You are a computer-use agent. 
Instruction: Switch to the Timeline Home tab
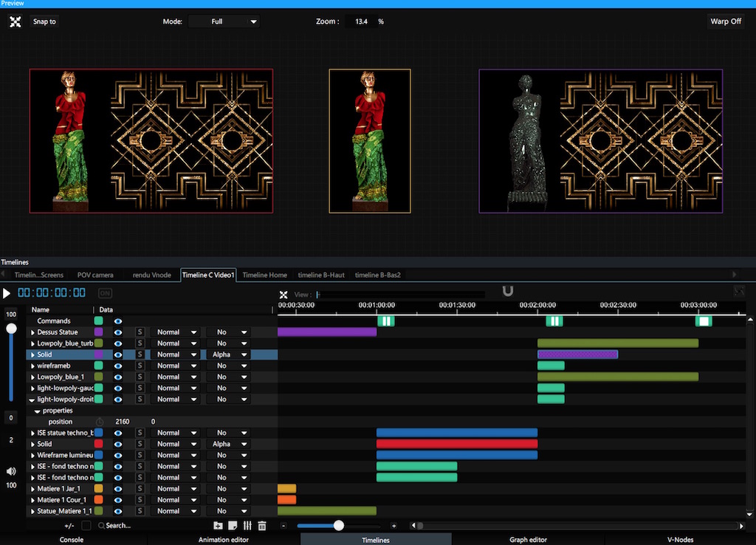[264, 275]
